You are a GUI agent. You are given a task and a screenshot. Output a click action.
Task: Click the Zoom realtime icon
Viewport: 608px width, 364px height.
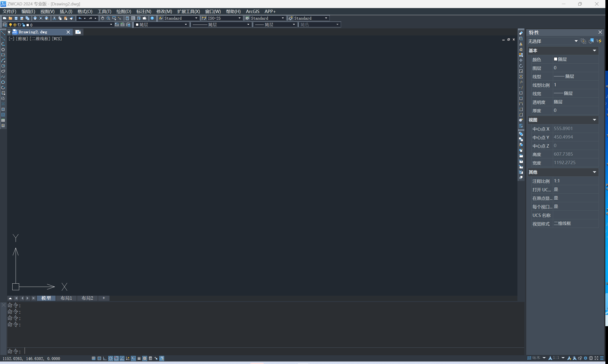108,18
